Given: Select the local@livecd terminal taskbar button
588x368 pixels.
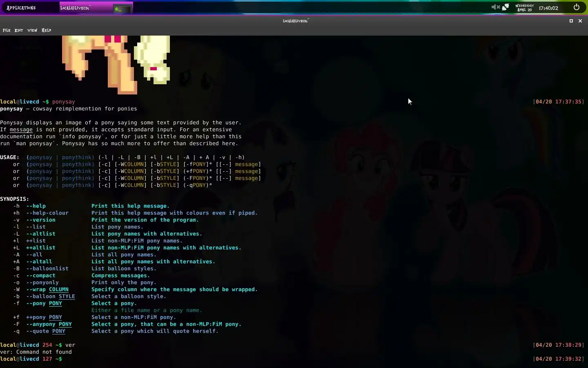Looking at the screenshot, I should 96,8.
